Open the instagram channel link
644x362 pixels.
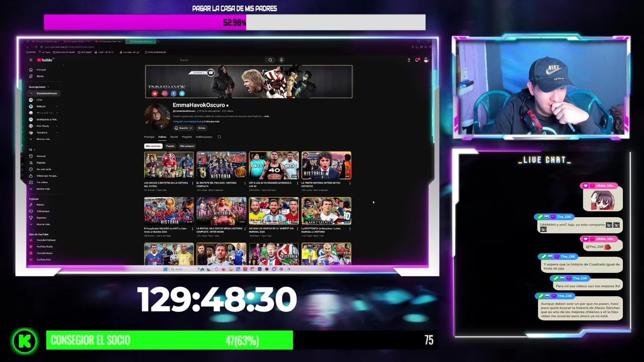187,122
